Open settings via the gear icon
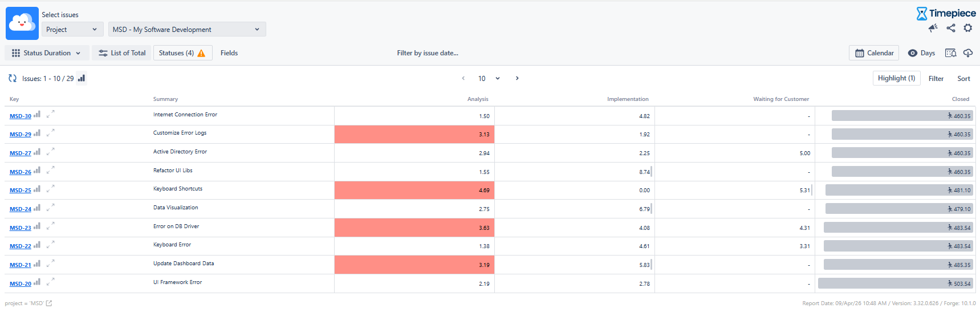 coord(968,28)
